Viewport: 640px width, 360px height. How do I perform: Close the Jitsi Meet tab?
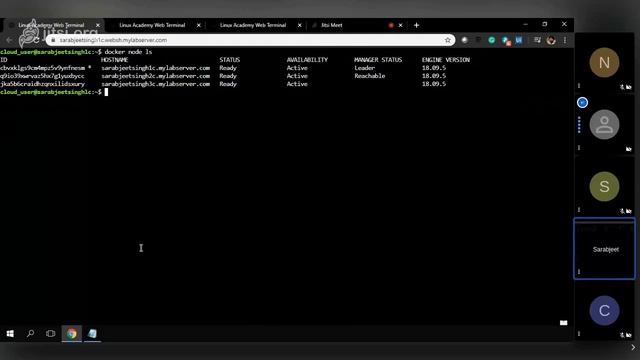[400, 25]
